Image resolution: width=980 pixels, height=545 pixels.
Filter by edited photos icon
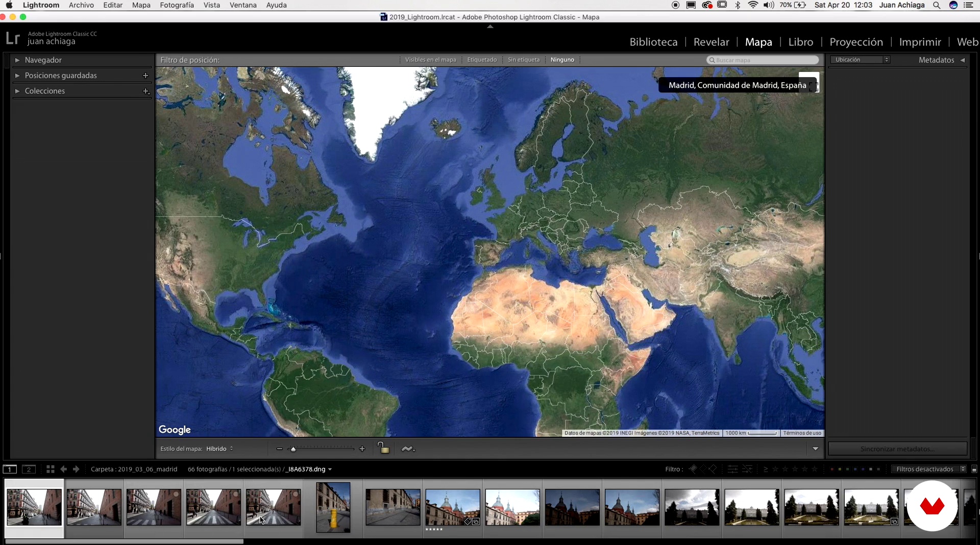click(x=732, y=469)
